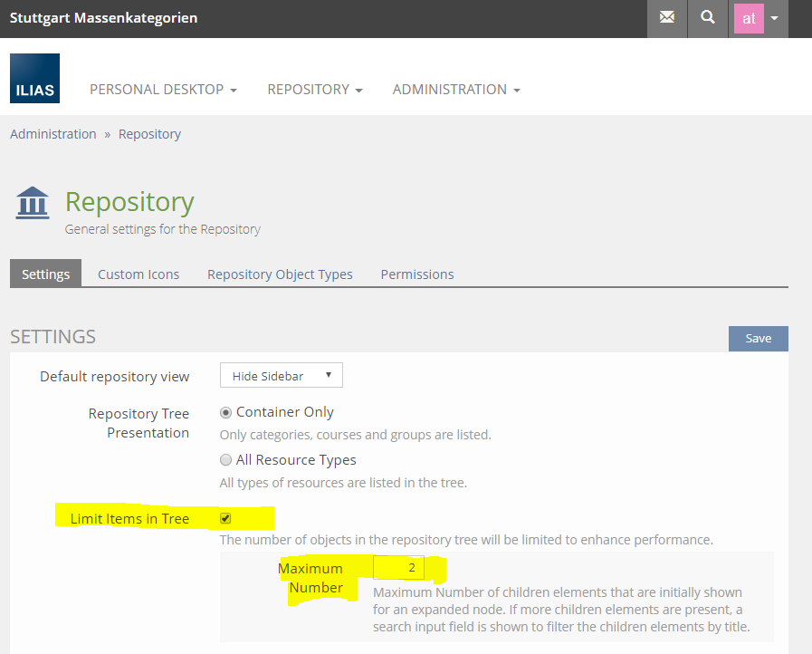This screenshot has height=654, width=812.
Task: Open the Administration menu
Action: (x=455, y=90)
